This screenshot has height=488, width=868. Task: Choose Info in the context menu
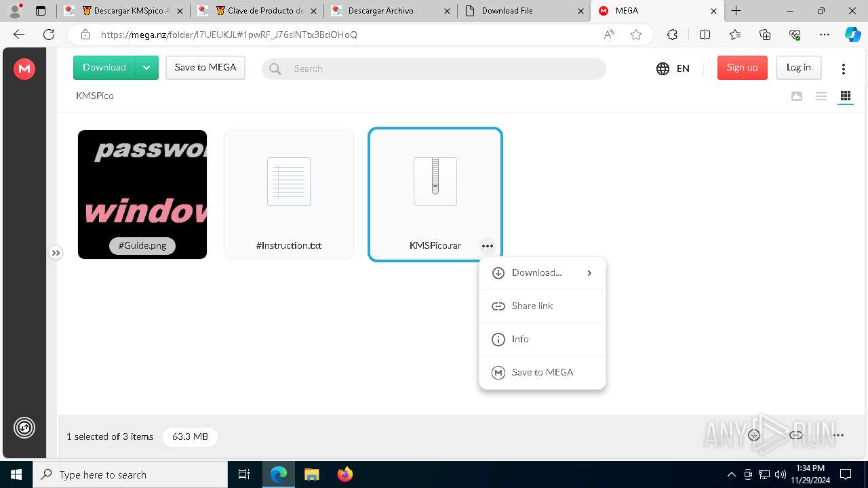[x=542, y=340]
